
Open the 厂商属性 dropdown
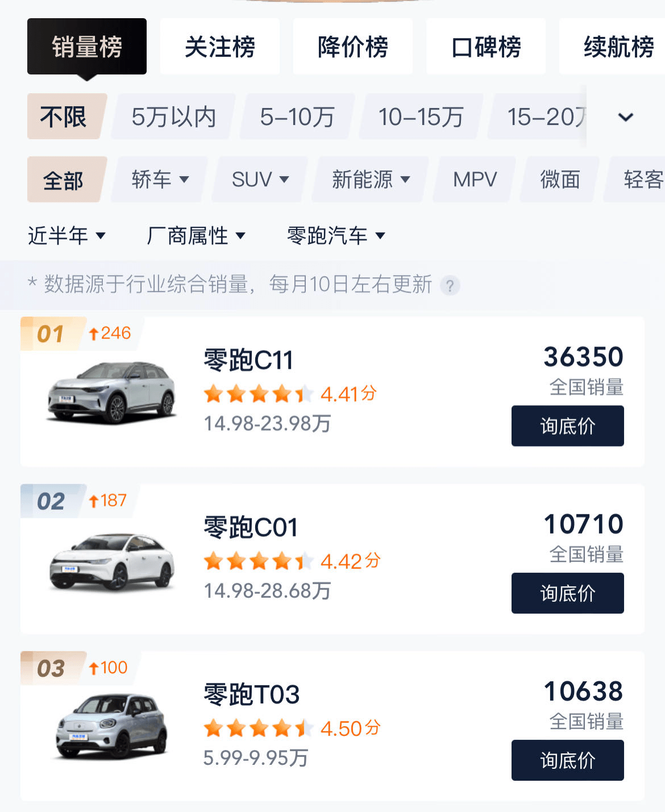[196, 235]
